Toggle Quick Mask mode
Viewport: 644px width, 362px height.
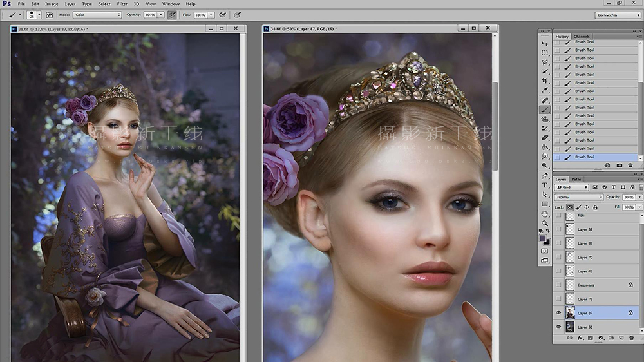pos(545,251)
